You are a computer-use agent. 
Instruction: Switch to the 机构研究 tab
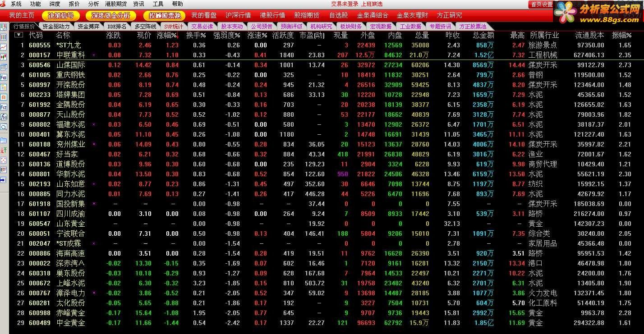321,27
